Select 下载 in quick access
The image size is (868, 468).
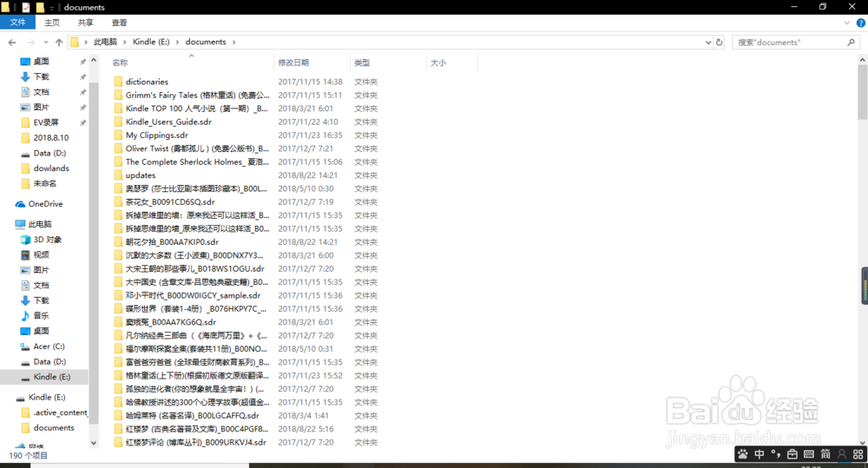[41, 76]
